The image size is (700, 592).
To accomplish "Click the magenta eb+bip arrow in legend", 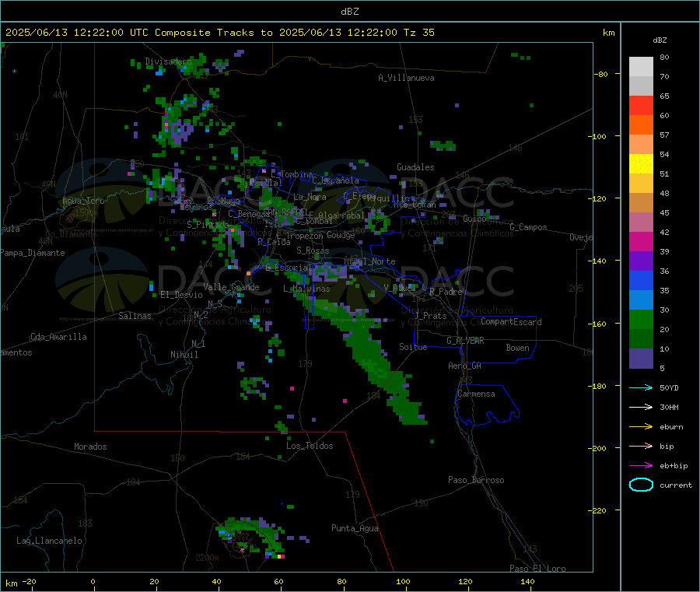I will point(641,466).
